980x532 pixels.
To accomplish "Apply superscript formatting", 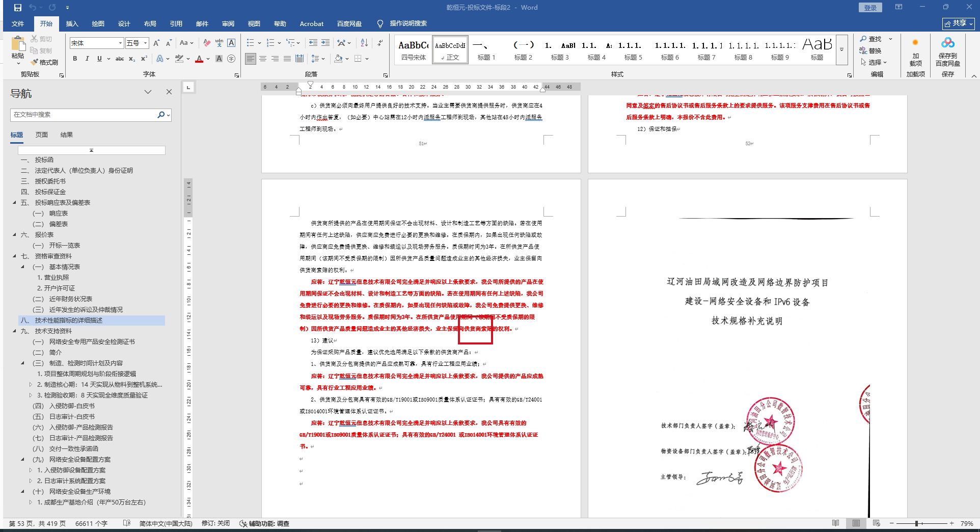I will tap(144, 59).
